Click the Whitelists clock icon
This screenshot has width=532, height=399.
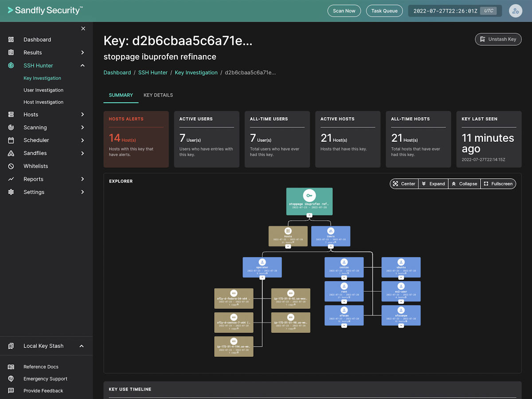pos(11,166)
